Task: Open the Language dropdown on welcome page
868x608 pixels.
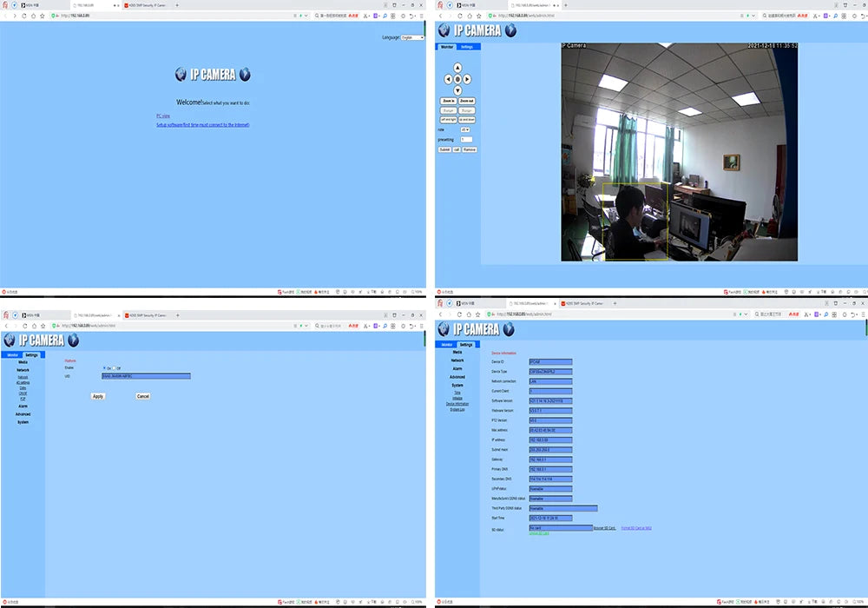Action: 412,37
